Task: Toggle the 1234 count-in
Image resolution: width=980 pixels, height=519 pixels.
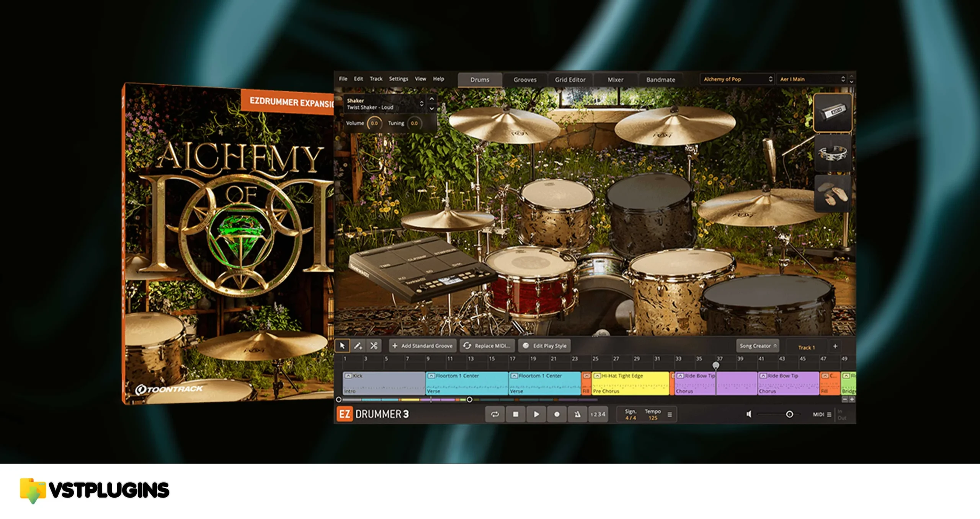Action: [x=598, y=414]
